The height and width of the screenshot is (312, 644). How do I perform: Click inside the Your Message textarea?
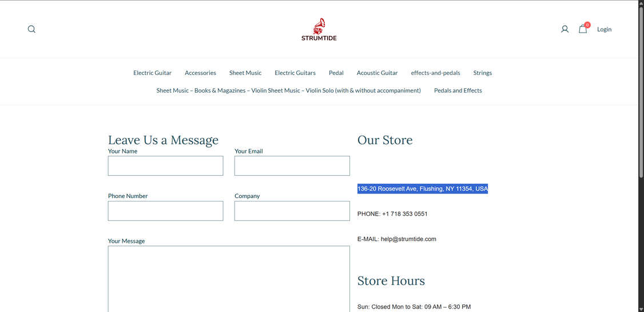[229, 279]
